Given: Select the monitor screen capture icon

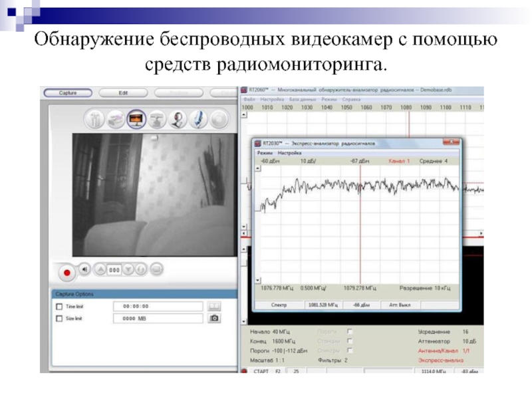Looking at the screenshot, I should pyautogui.click(x=136, y=119).
